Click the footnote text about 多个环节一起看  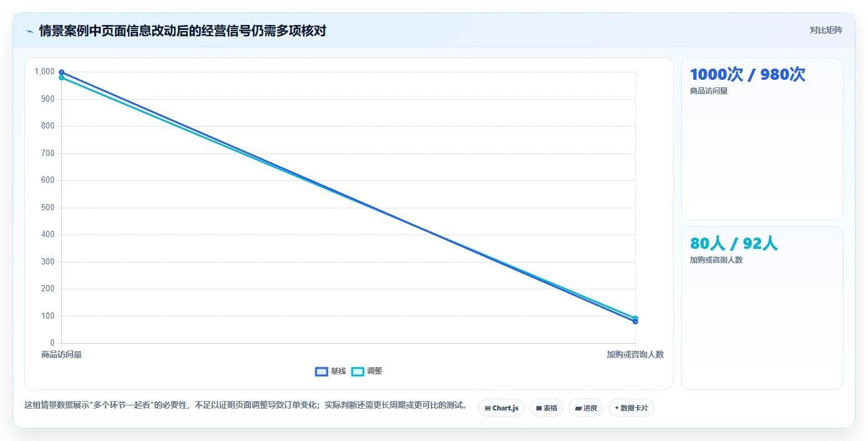(245, 405)
